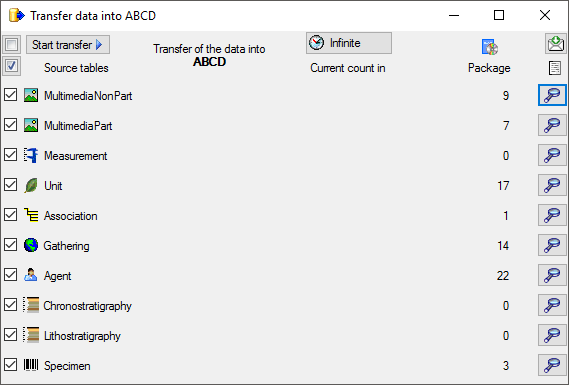Inspect the Unit table via magnifier
Image resolution: width=569 pixels, height=385 pixels.
552,185
